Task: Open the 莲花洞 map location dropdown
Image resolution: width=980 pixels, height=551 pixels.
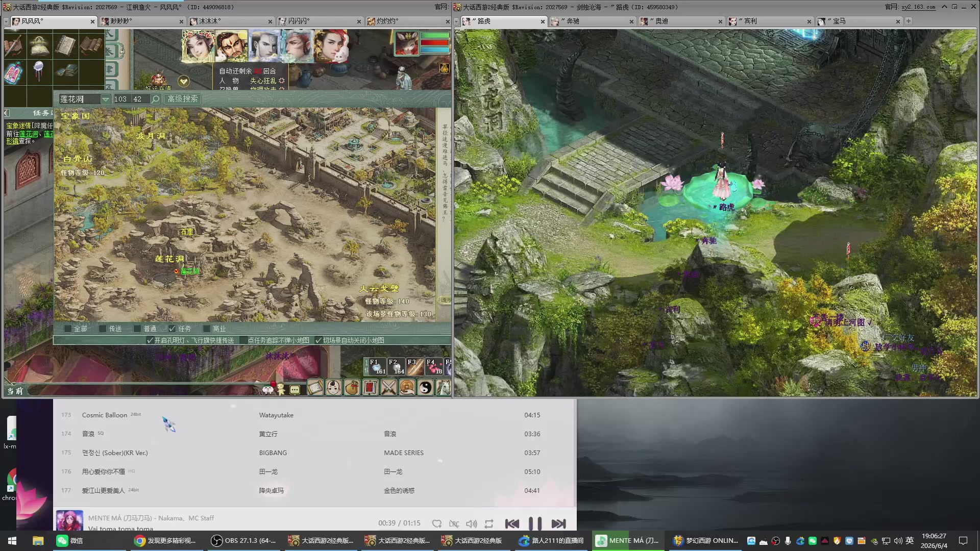Action: pos(105,99)
